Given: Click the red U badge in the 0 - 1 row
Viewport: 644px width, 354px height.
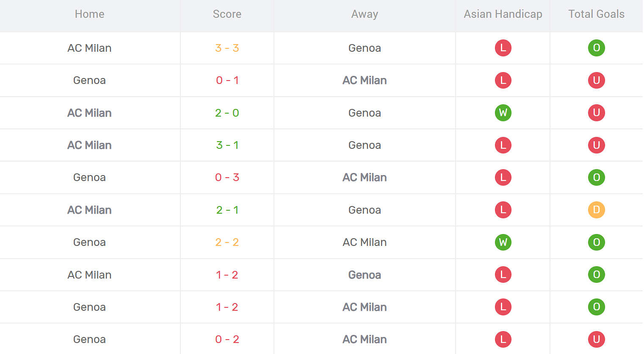Looking at the screenshot, I should point(596,80).
